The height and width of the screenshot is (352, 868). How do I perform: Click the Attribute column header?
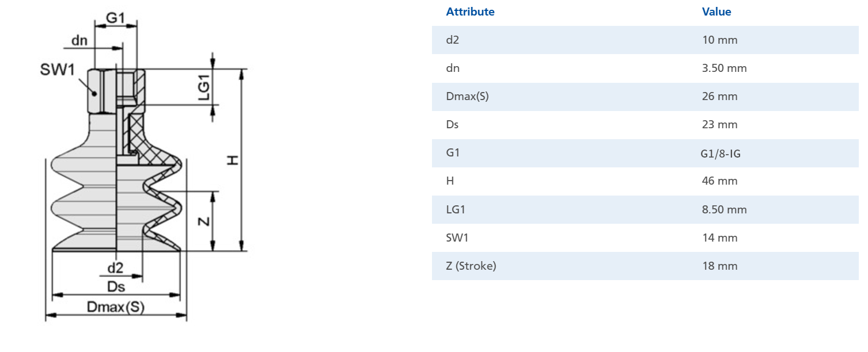coord(470,12)
